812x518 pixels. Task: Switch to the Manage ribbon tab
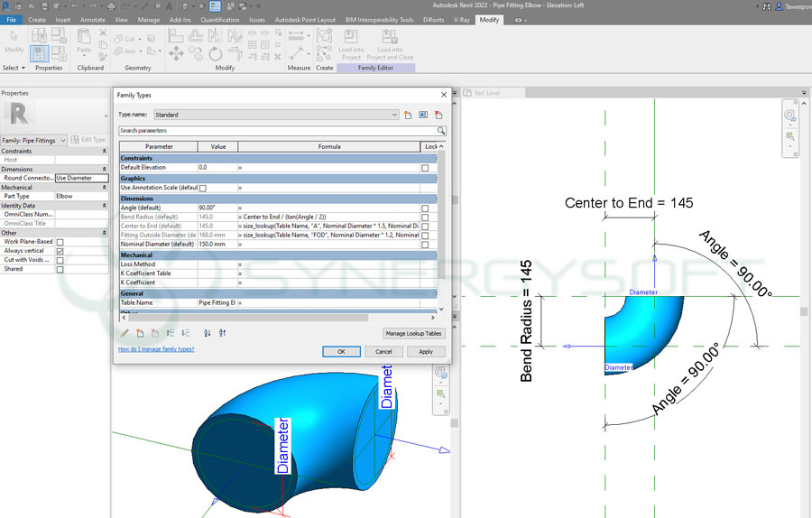[x=149, y=19]
